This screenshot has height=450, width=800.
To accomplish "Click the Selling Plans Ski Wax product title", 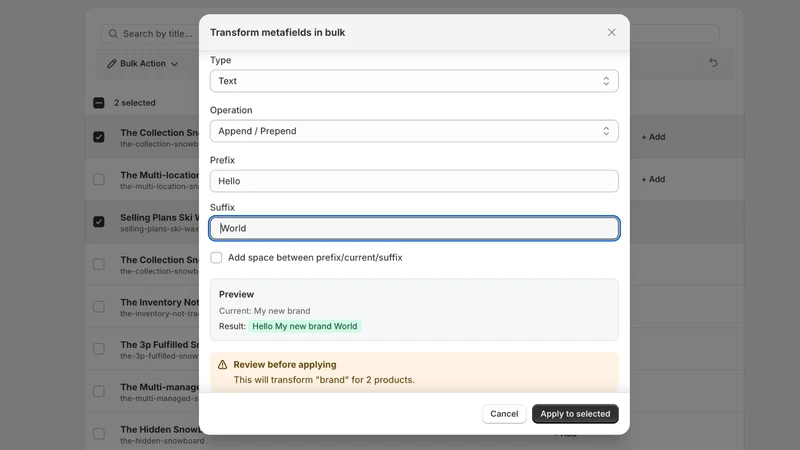I will [160, 217].
